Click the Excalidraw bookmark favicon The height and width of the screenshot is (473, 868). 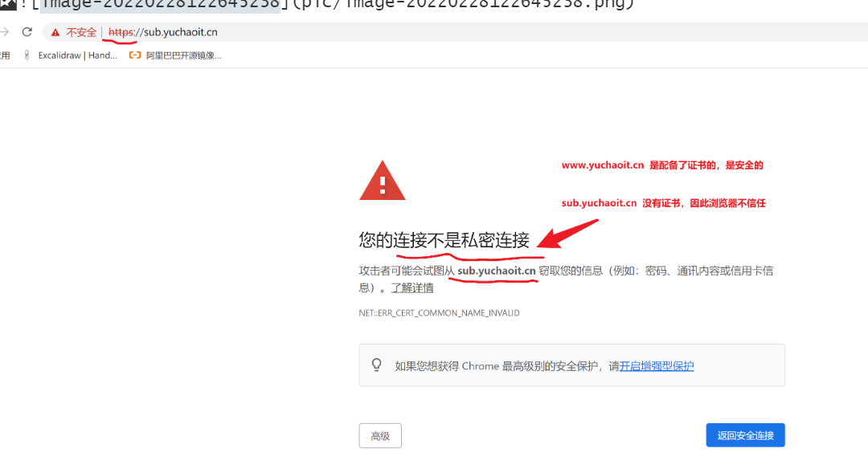tap(27, 55)
